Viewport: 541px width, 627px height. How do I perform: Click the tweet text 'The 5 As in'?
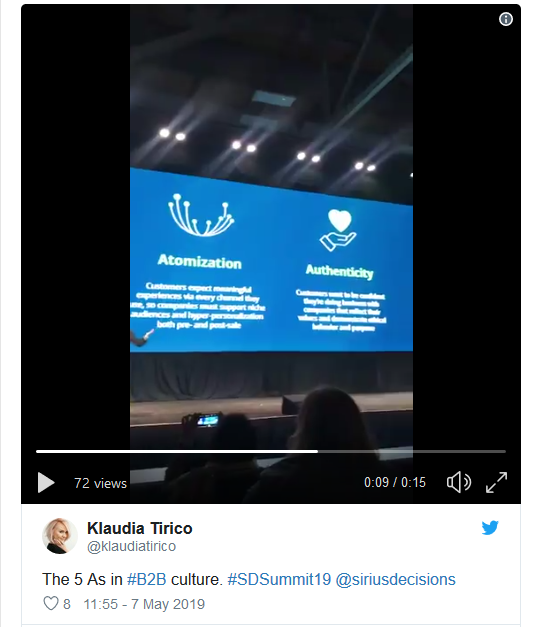coord(82,579)
